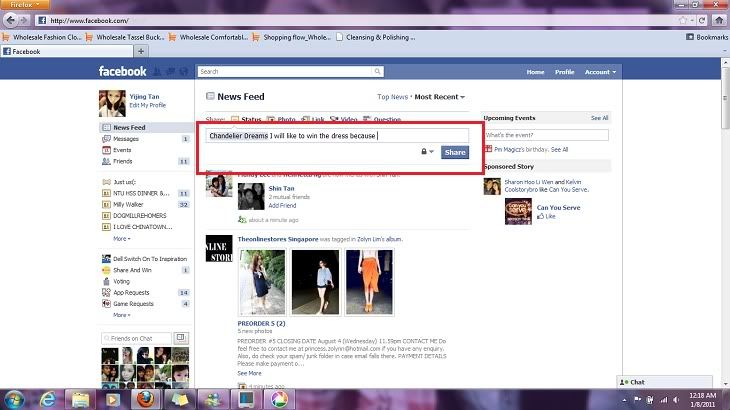730x410 pixels.
Task: Click the Photo share icon
Action: coord(270,120)
